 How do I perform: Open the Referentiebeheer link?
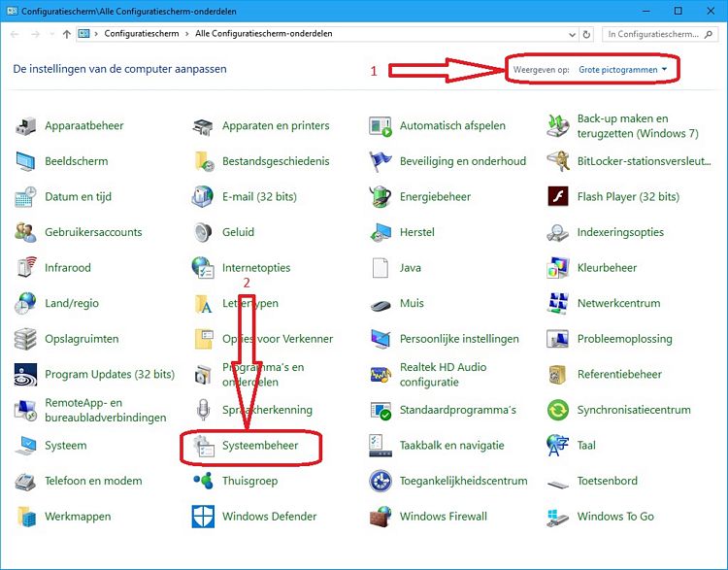click(x=619, y=375)
